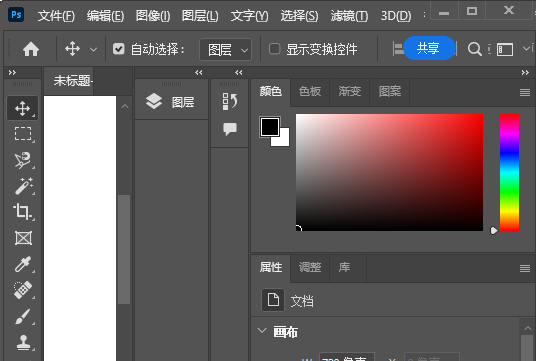Select the Frame tool
This screenshot has width=536, height=361.
point(23,238)
